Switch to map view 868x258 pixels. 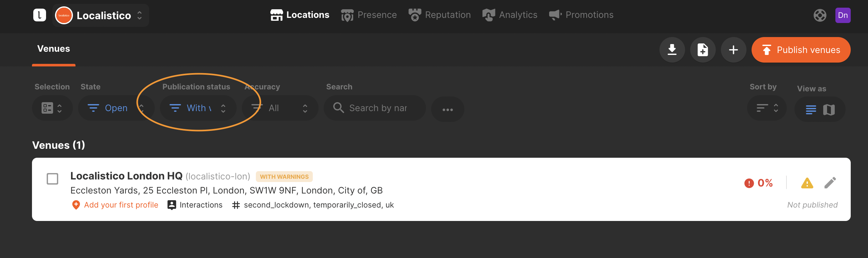829,110
